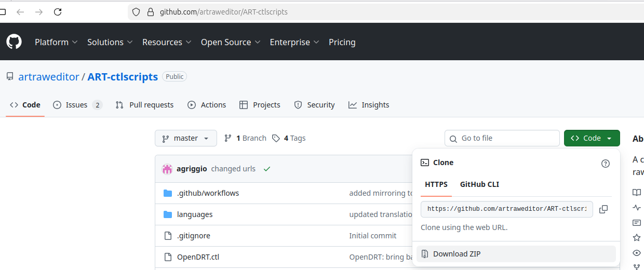
Task: Expand the master branch dropdown
Action: click(186, 138)
